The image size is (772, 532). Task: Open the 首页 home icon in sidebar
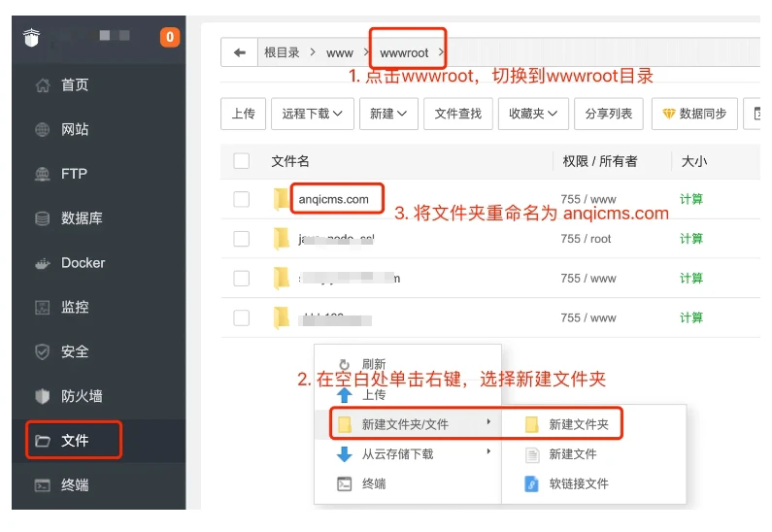point(42,85)
